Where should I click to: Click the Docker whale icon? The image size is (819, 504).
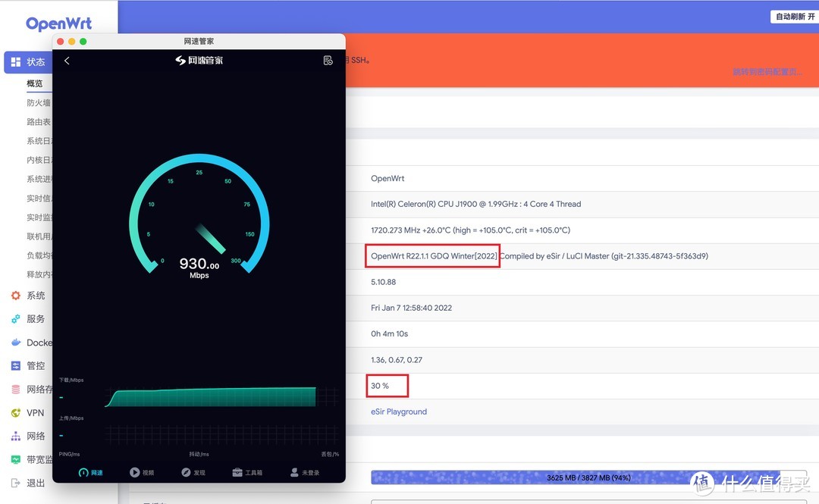pyautogui.click(x=16, y=343)
